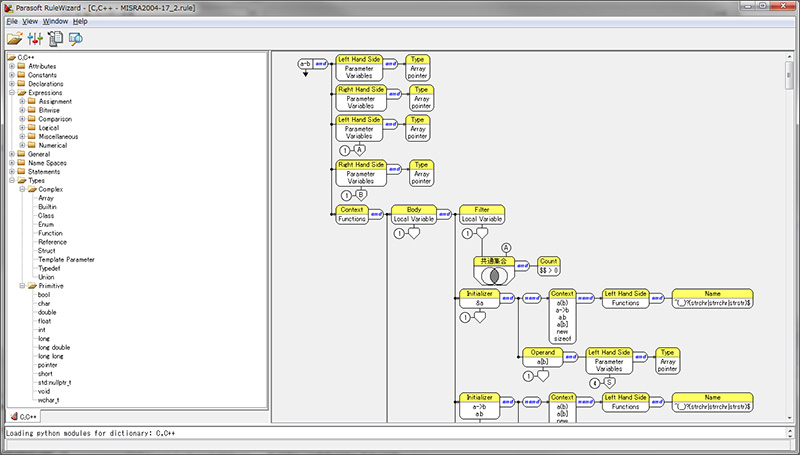The height and width of the screenshot is (455, 800).
Task: Select the wchar_t primitive type
Action: (48, 400)
